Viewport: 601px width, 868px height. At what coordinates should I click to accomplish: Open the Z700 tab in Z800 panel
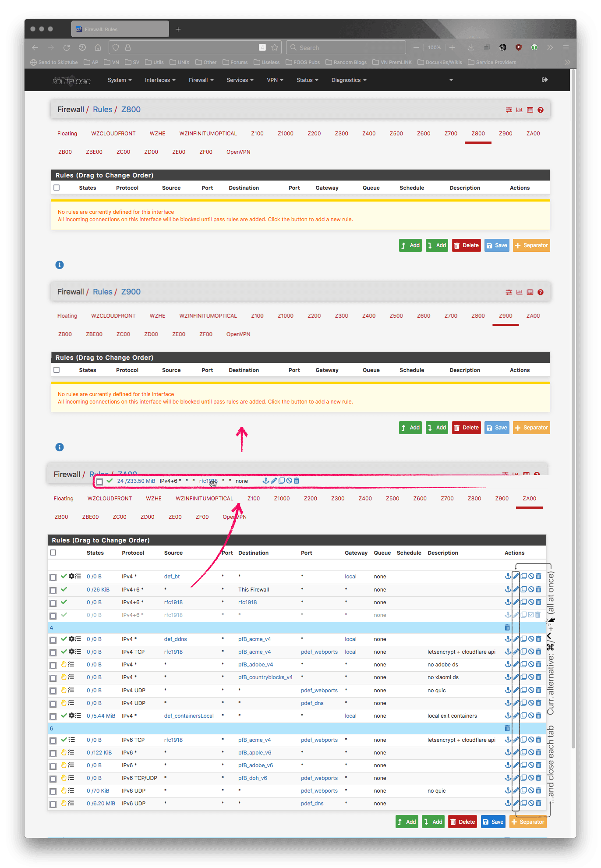coord(451,134)
